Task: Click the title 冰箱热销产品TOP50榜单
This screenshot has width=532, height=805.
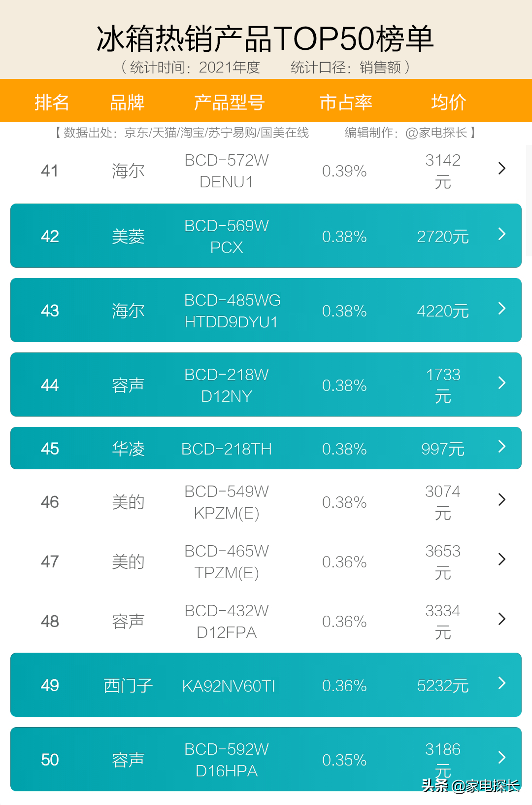Action: tap(265, 38)
